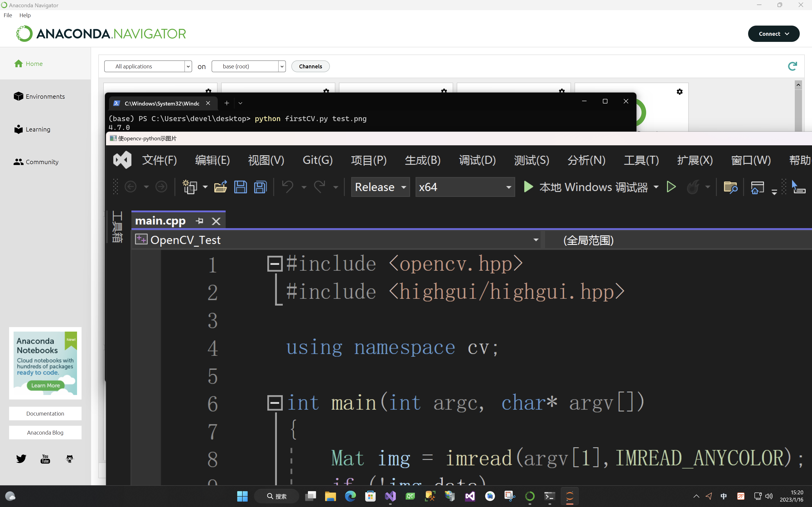Collapse the main function at line 6

[274, 402]
